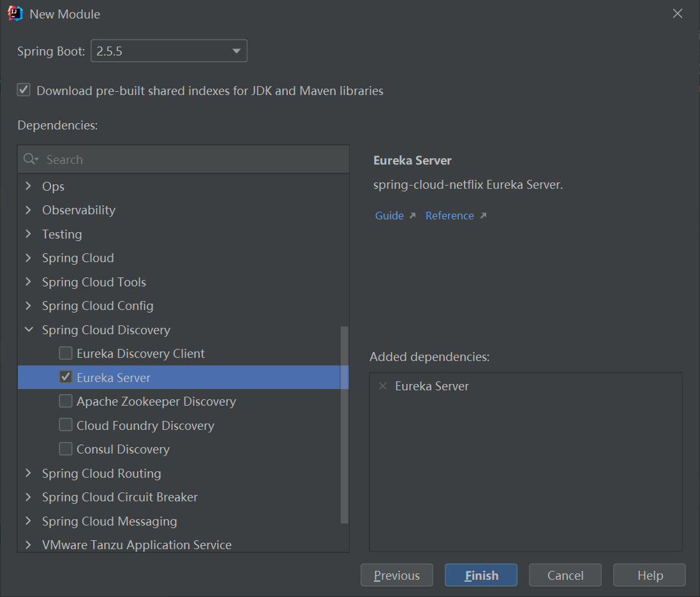The width and height of the screenshot is (700, 597).
Task: Enable the Eureka Discovery Client dependency
Action: (x=66, y=353)
